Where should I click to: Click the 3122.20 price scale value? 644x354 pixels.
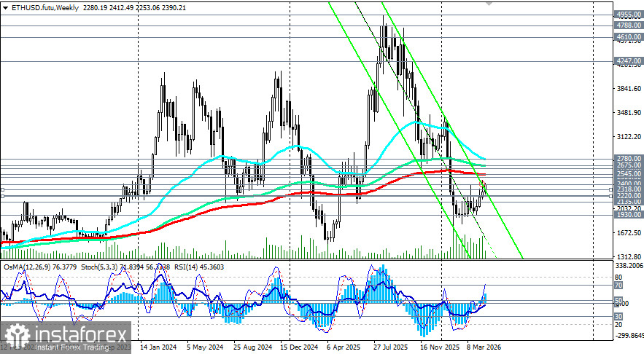click(x=629, y=137)
